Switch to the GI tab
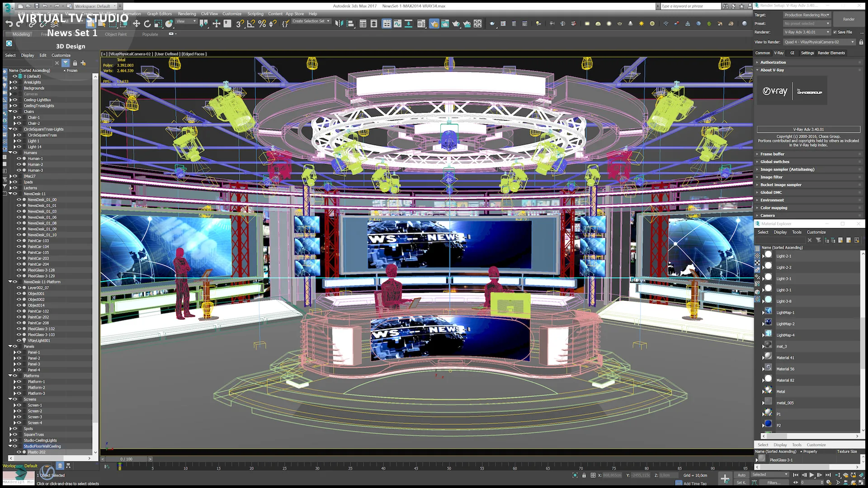The height and width of the screenshot is (488, 868). [792, 53]
